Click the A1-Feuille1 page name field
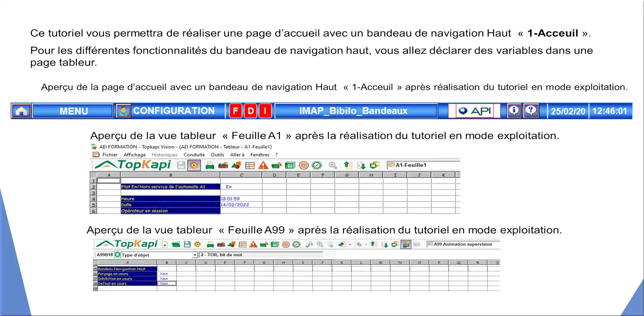644x316 pixels. tap(423, 165)
